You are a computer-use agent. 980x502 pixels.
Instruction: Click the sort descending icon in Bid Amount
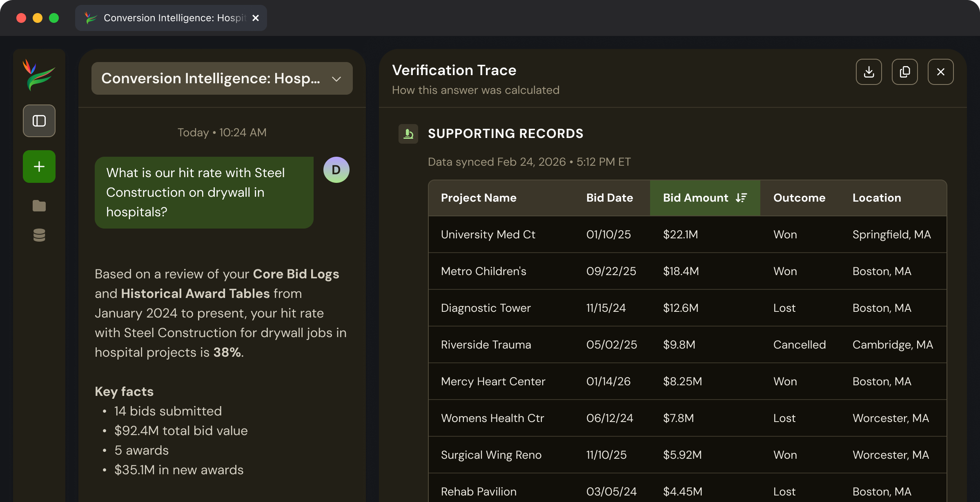coord(741,198)
